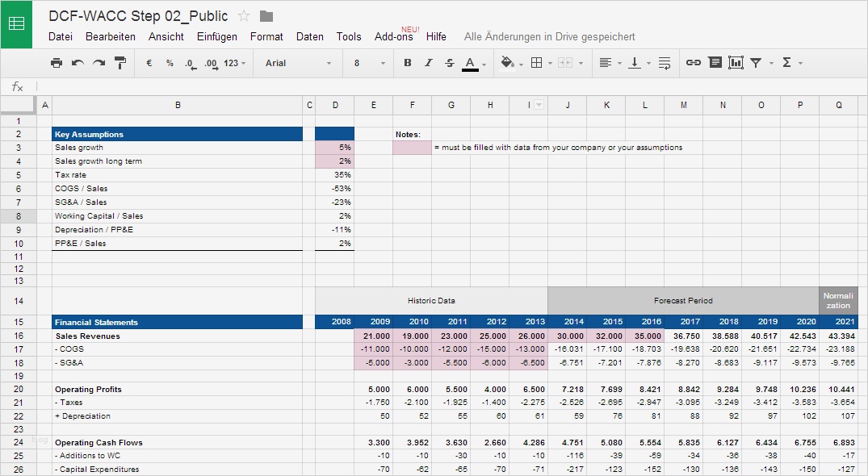Insert a link using chain icon
Screen dimensions: 868x476
tap(693, 63)
